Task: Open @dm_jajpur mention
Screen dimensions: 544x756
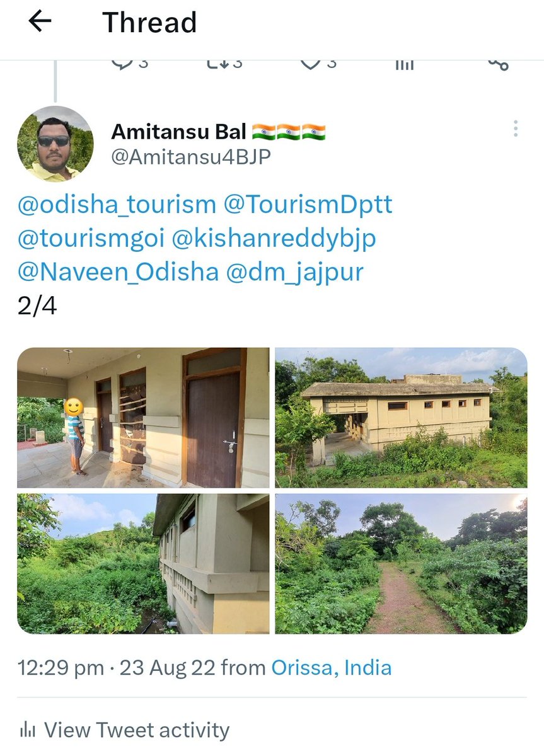Action: 295,273
